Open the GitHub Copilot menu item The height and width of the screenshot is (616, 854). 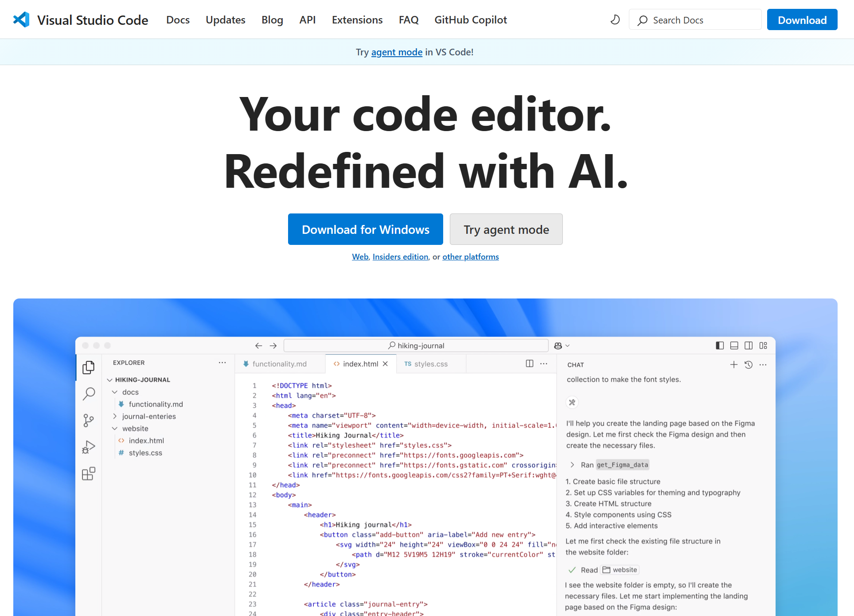pyautogui.click(x=470, y=19)
